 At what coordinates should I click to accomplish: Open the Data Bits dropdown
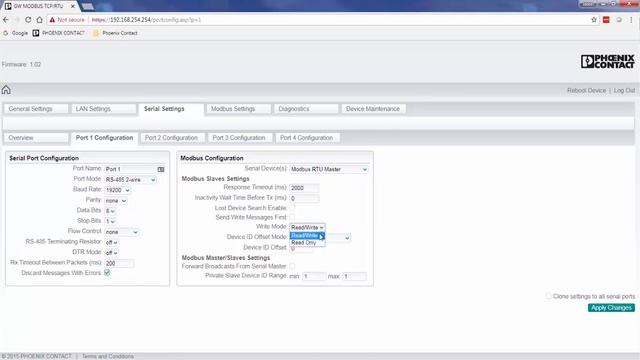click(110, 211)
